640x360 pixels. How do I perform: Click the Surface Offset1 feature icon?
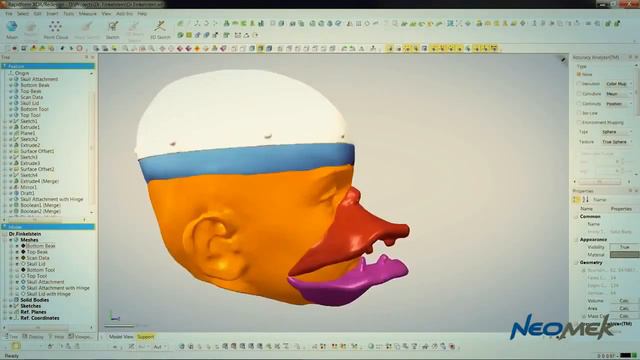[16, 151]
